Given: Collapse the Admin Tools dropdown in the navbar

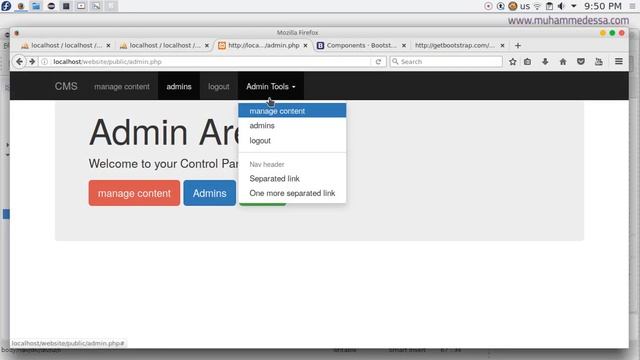Looking at the screenshot, I should 271,86.
